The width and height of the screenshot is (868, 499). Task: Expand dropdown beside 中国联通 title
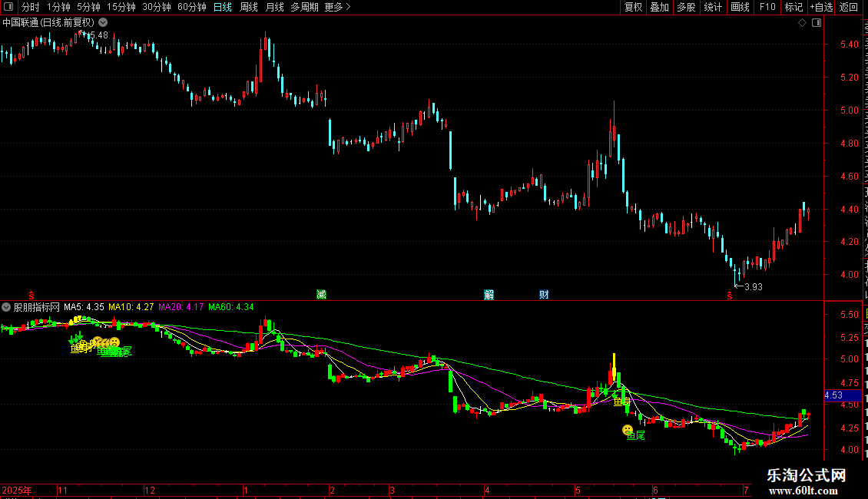[103, 23]
